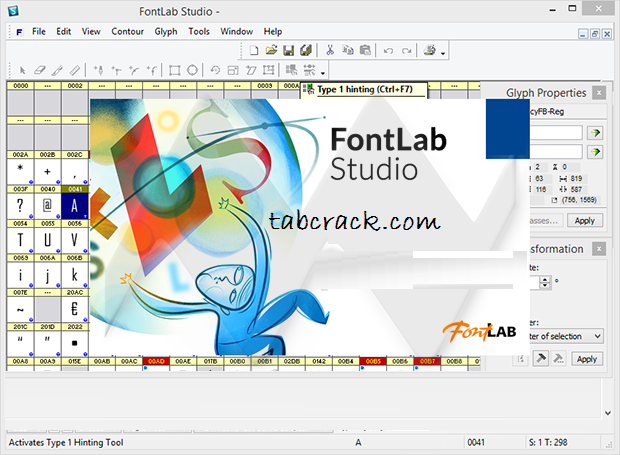The width and height of the screenshot is (620, 455).
Task: Click the Copy icon in toolbar
Action: (x=348, y=50)
